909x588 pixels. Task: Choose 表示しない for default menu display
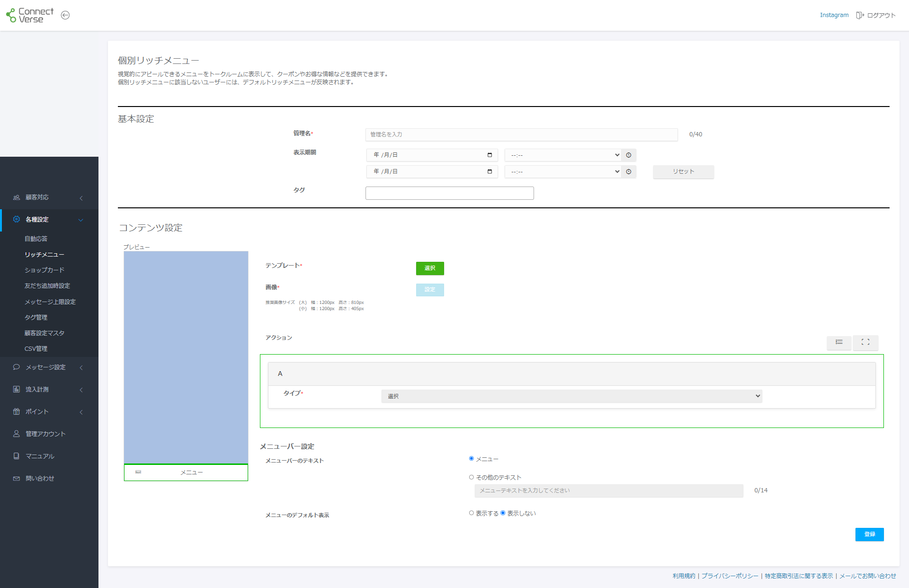pos(503,513)
